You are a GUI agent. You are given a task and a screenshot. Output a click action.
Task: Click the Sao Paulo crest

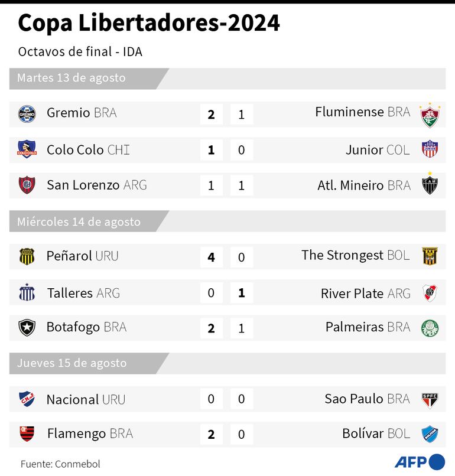tap(429, 399)
